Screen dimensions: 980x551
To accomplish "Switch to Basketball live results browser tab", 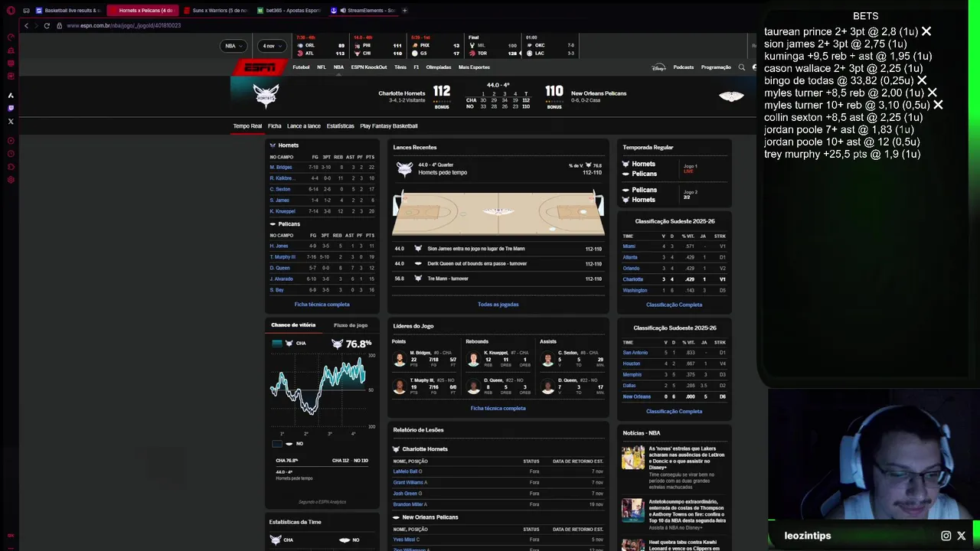I will point(68,11).
